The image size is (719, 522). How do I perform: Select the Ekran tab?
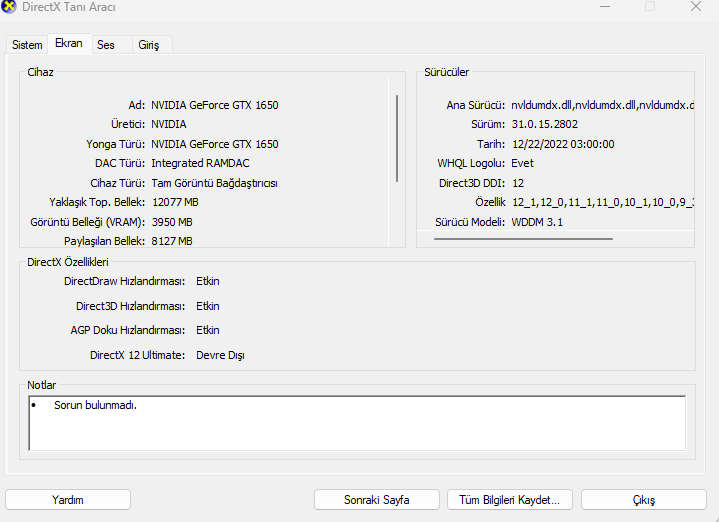pos(69,43)
